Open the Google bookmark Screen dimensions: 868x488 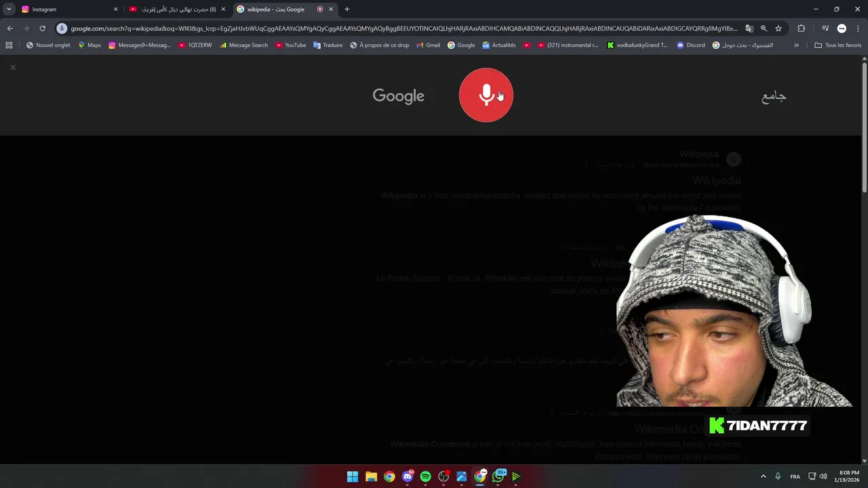point(461,45)
